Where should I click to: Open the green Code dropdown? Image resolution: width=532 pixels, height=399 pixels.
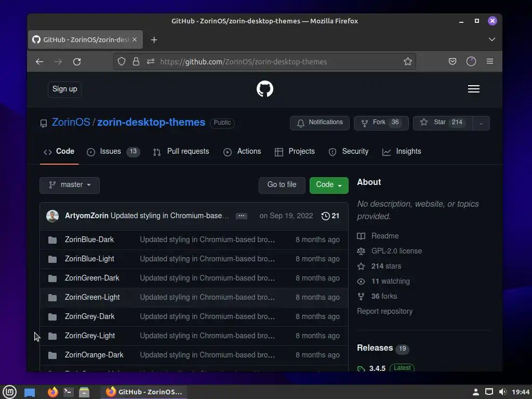pyautogui.click(x=329, y=185)
